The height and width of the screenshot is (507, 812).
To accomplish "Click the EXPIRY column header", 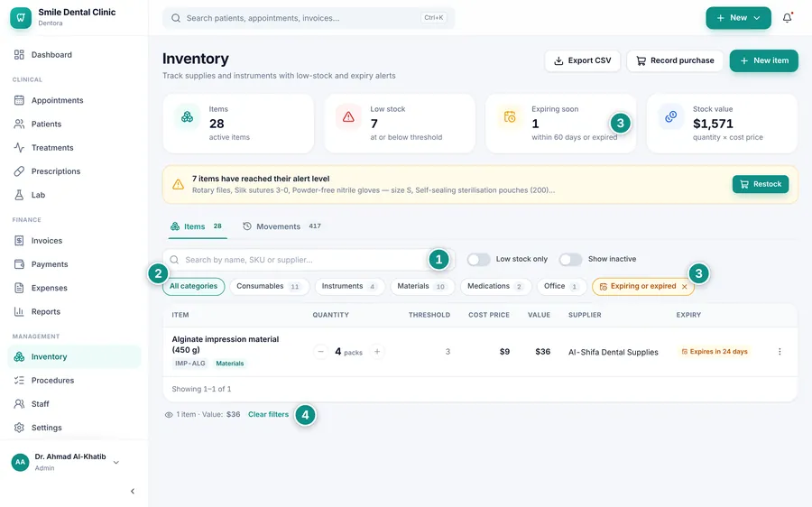I will click(688, 315).
